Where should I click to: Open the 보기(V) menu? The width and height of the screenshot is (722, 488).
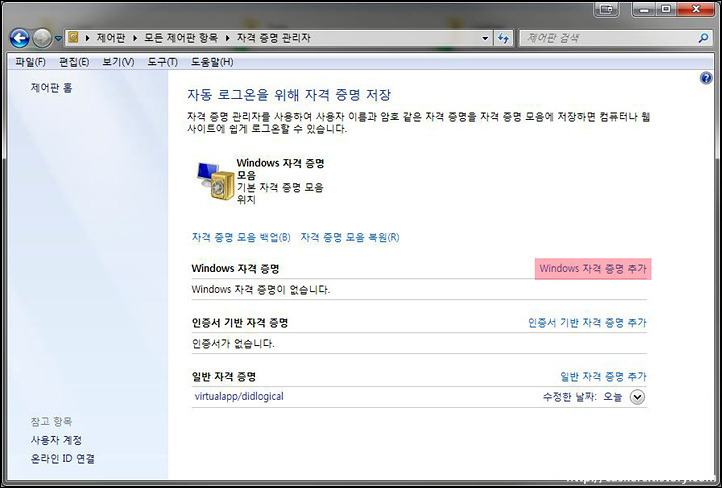[x=118, y=62]
